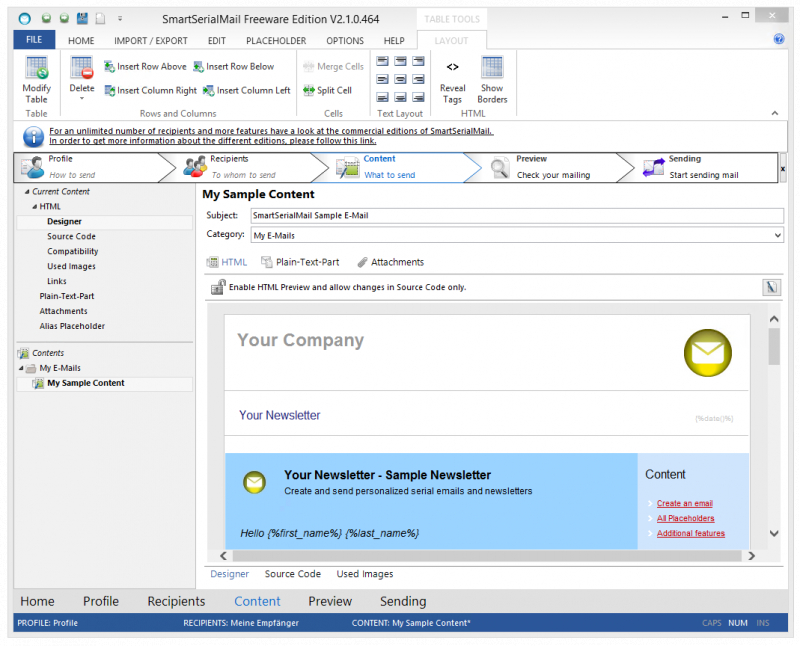Screen dimensions: 800x646
Task: Click the Sending button in the bottom navigation
Action: point(403,602)
